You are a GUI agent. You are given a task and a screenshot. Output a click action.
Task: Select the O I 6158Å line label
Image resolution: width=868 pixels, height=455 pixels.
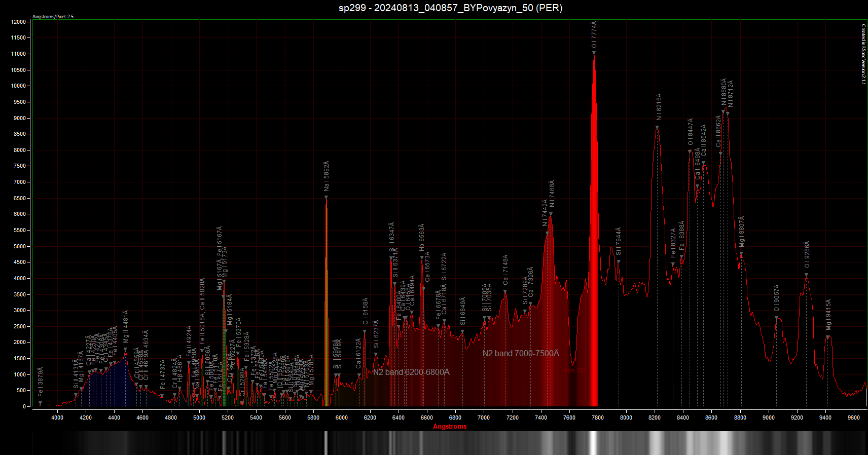coord(366,311)
